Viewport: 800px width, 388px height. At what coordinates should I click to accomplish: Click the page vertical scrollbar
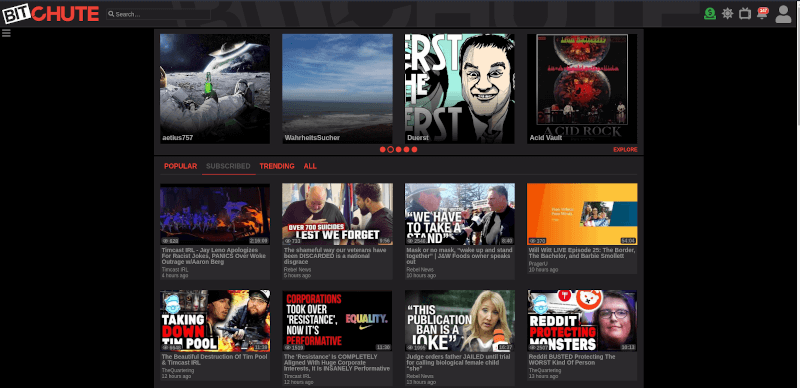point(797,194)
